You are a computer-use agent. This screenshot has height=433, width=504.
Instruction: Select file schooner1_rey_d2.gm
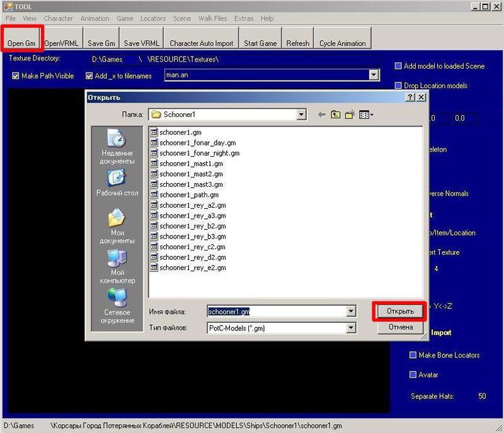click(188, 257)
